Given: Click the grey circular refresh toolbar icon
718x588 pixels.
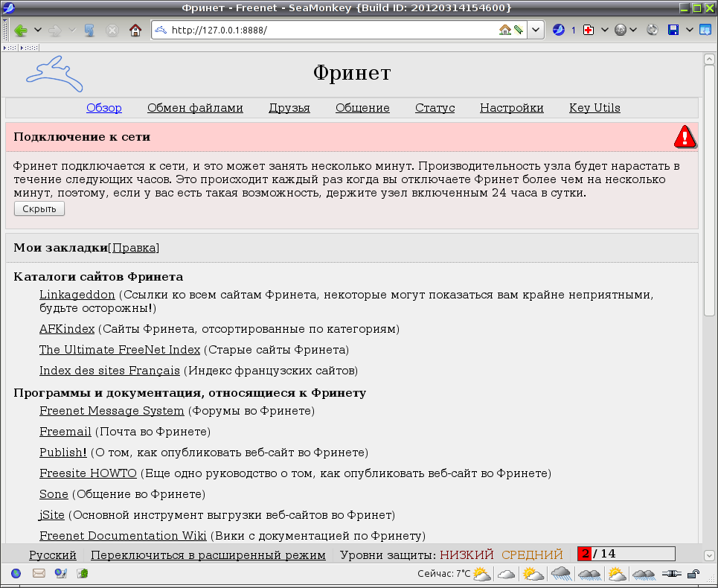Looking at the screenshot, I should click(652, 31).
